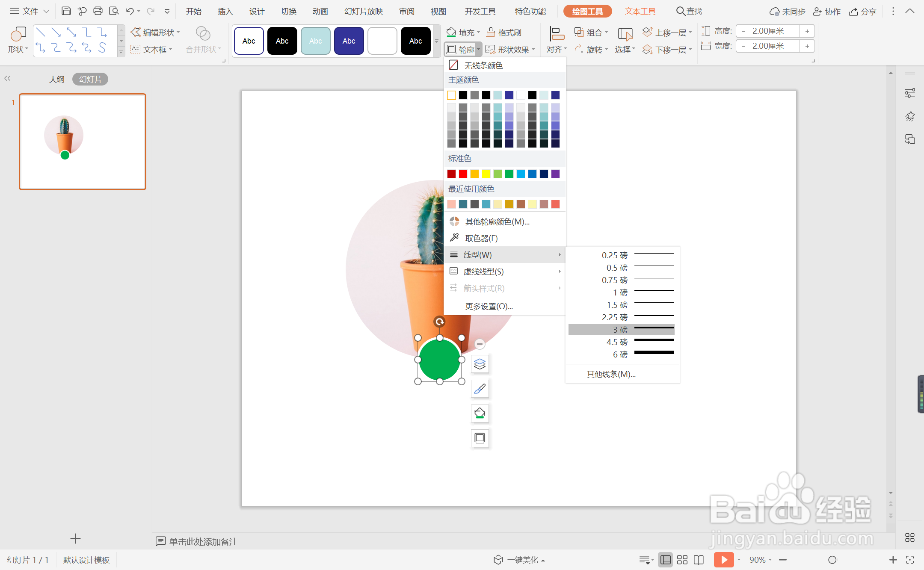Click floating brush style icon beside circle
924x570 pixels.
pyautogui.click(x=480, y=389)
